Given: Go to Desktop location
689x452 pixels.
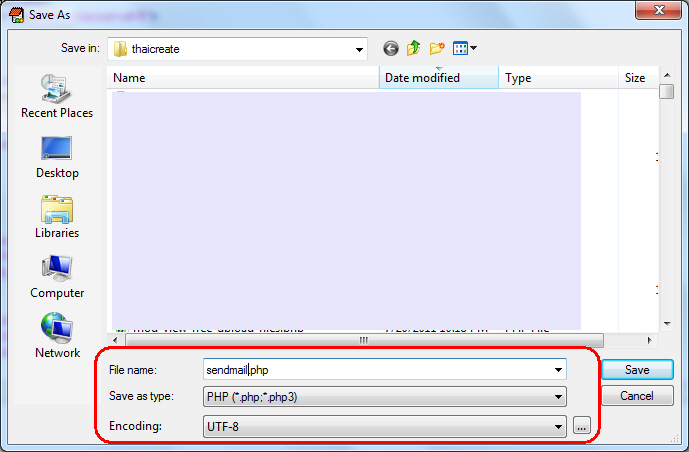Looking at the screenshot, I should tap(57, 157).
